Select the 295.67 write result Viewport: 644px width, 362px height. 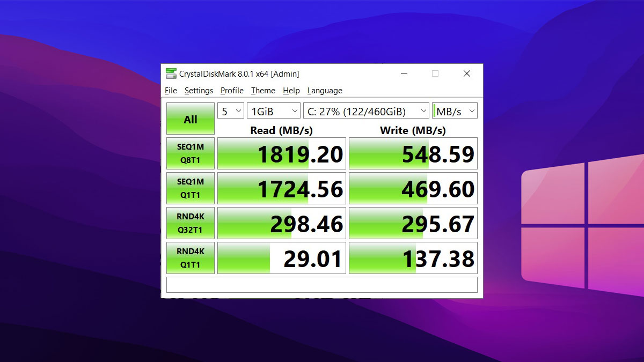click(x=413, y=223)
